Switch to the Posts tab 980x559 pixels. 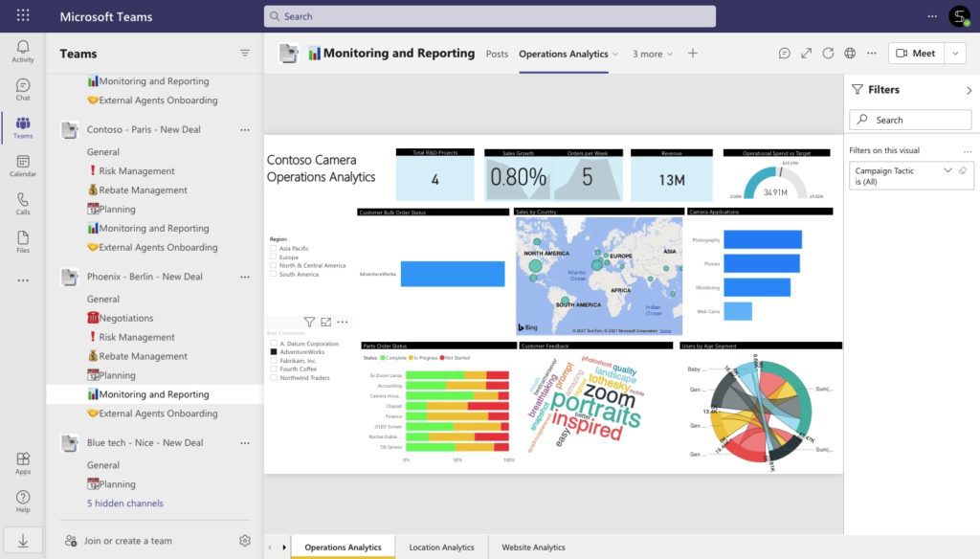[x=497, y=54]
